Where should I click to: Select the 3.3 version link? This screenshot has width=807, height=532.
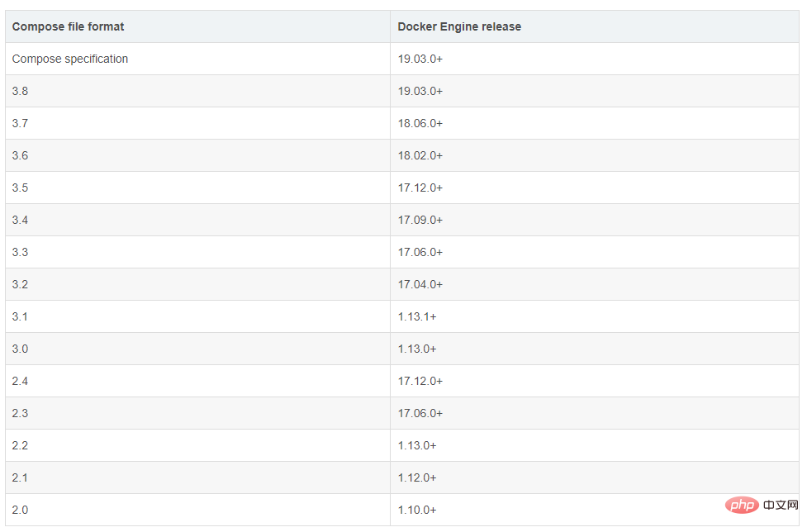click(20, 252)
